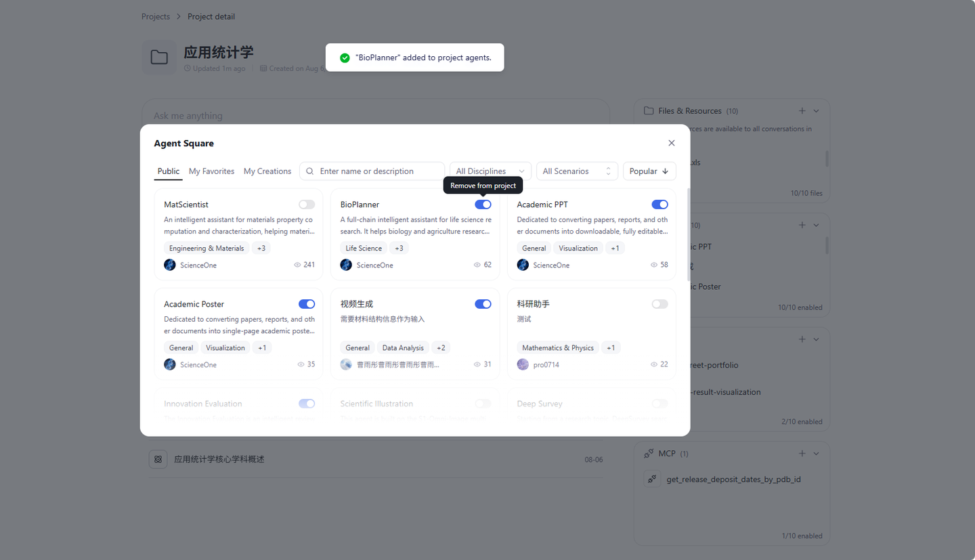Viewport: 975px width, 560px height.
Task: Open the BioPlanner agent title
Action: pyautogui.click(x=360, y=204)
